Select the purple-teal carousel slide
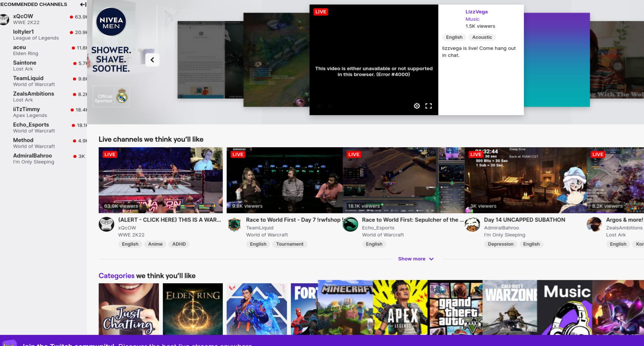Viewport: 644px width, 346px height. [x=557, y=60]
